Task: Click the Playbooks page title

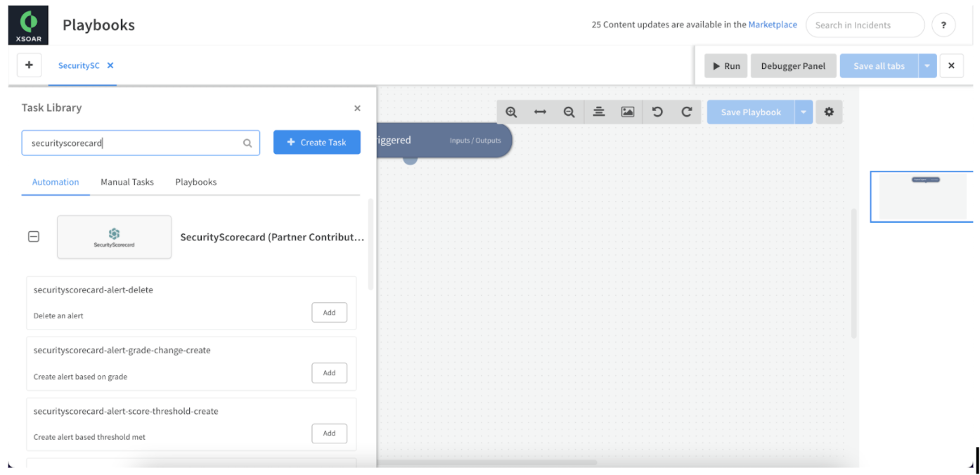Action: (98, 25)
